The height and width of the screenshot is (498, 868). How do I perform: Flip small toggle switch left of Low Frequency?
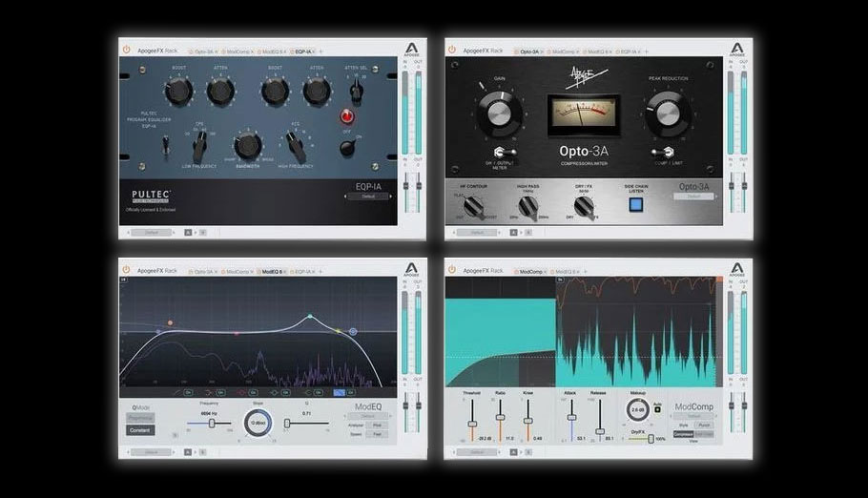[166, 147]
